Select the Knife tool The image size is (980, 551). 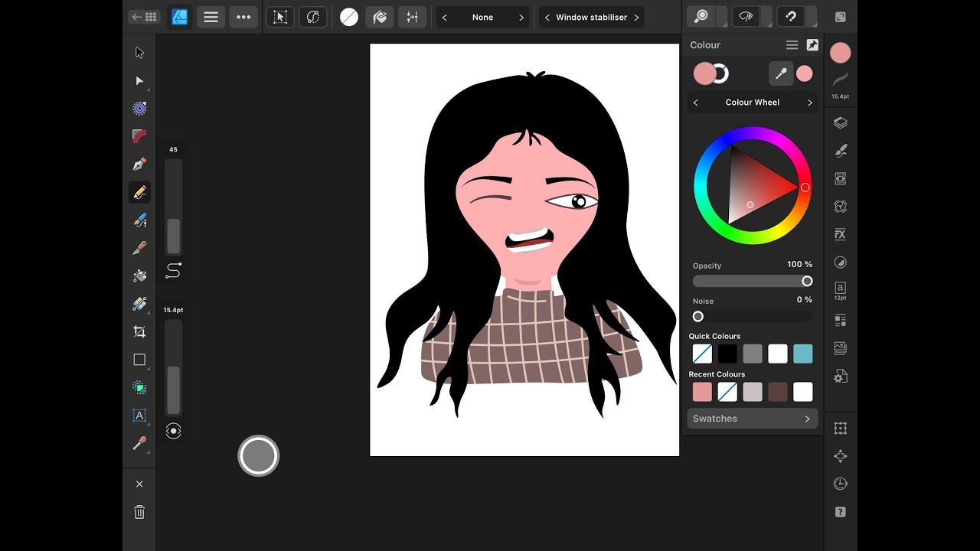pyautogui.click(x=139, y=248)
